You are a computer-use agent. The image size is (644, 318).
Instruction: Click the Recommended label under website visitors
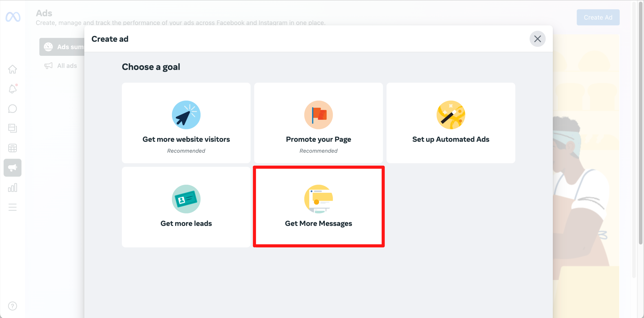pyautogui.click(x=186, y=151)
